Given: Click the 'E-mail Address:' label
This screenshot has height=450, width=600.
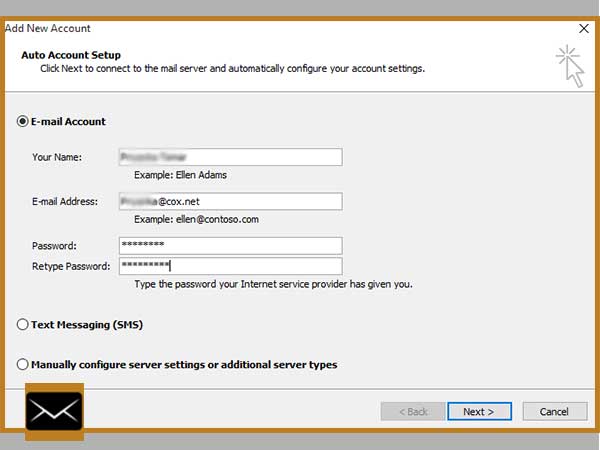Looking at the screenshot, I should 65,202.
